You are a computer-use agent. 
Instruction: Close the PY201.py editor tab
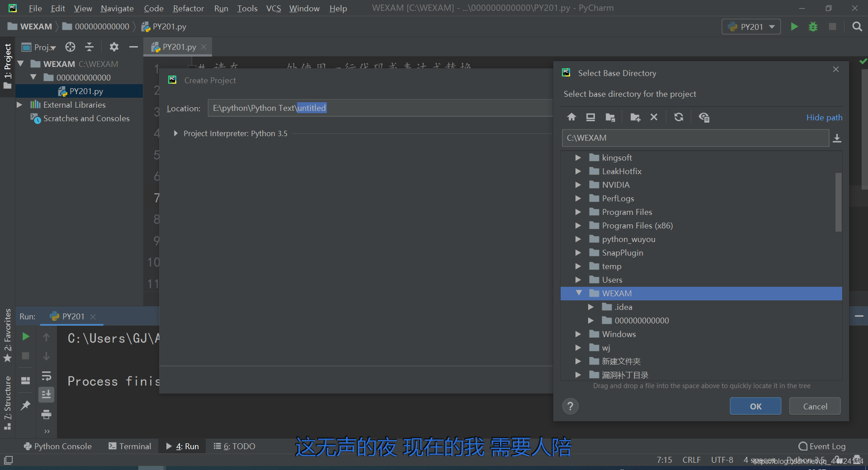tap(204, 47)
